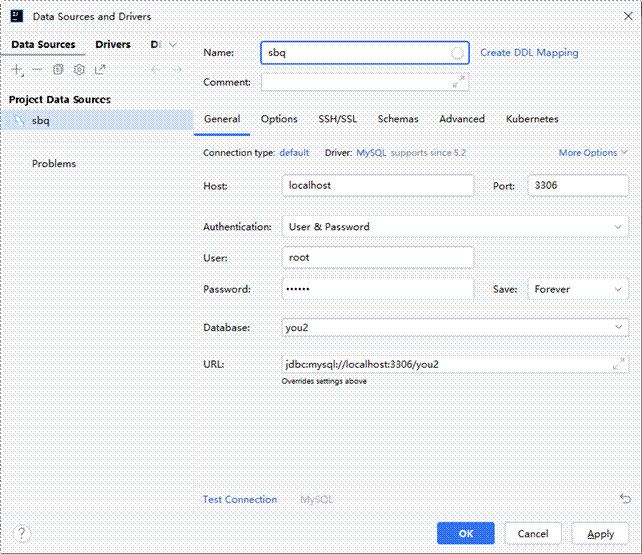This screenshot has width=642, height=554.
Task: Click MySQL label beside Test Connection
Action: (316, 500)
